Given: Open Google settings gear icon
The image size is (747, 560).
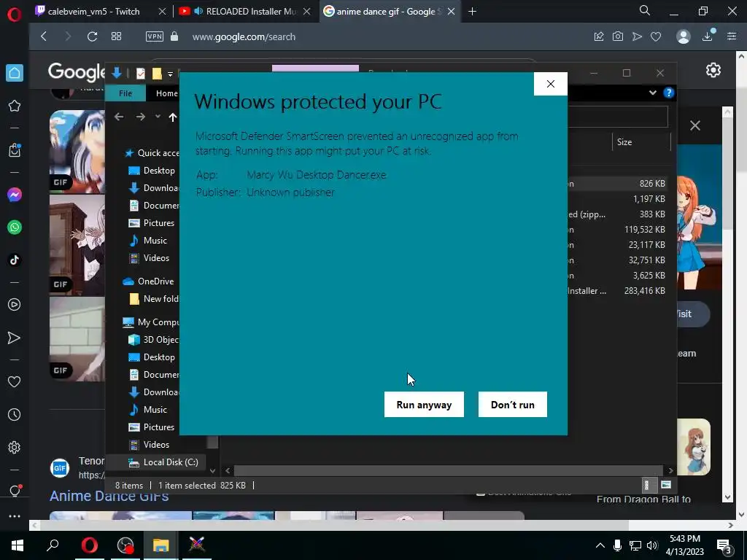Looking at the screenshot, I should (x=713, y=71).
